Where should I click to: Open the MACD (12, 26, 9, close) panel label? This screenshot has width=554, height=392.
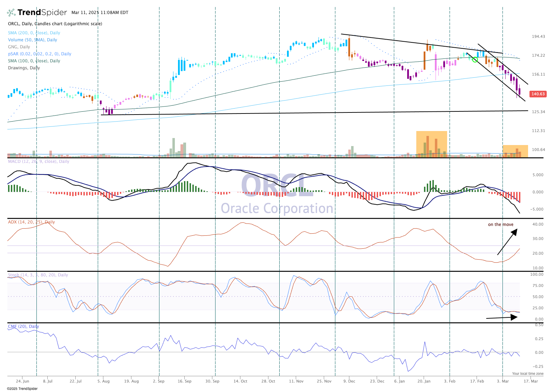coord(39,161)
